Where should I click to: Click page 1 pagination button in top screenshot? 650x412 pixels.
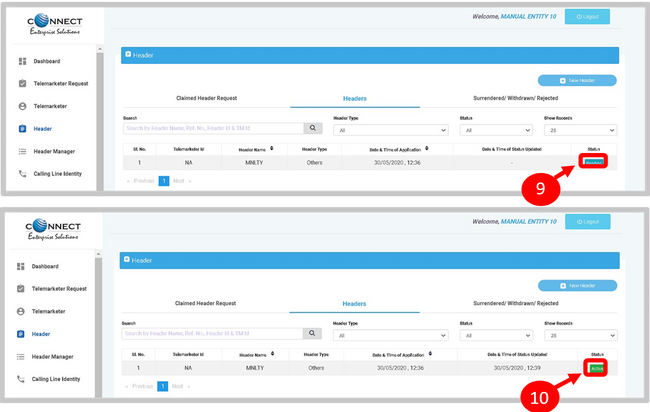[x=164, y=181]
